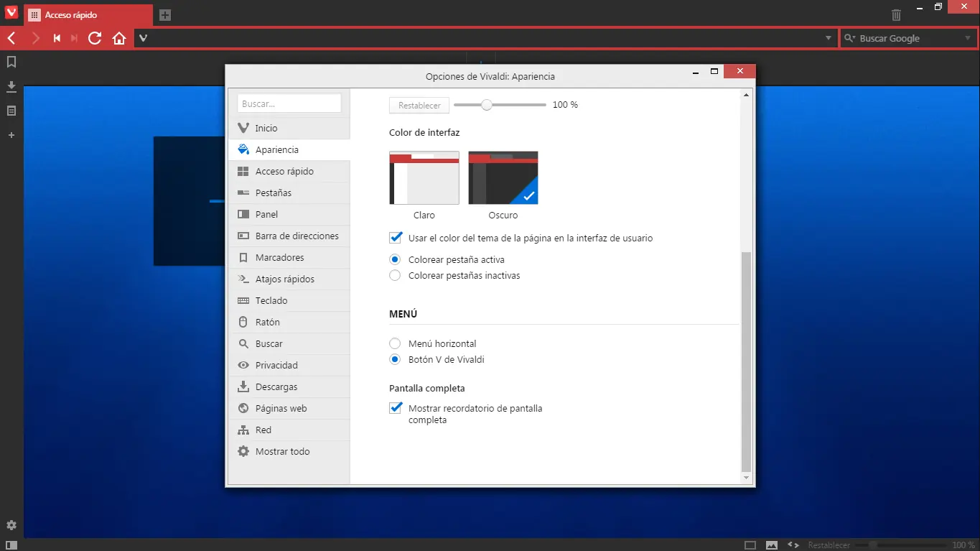The height and width of the screenshot is (551, 980).
Task: Reload the current page
Action: 95,38
